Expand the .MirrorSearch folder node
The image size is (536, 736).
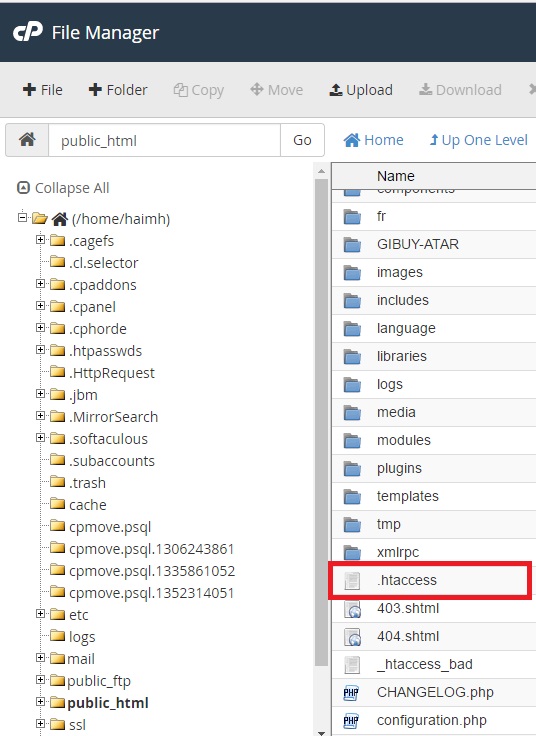click(40, 415)
